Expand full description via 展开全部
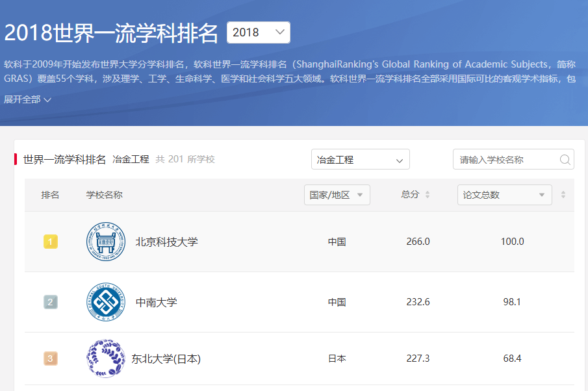 27,100
